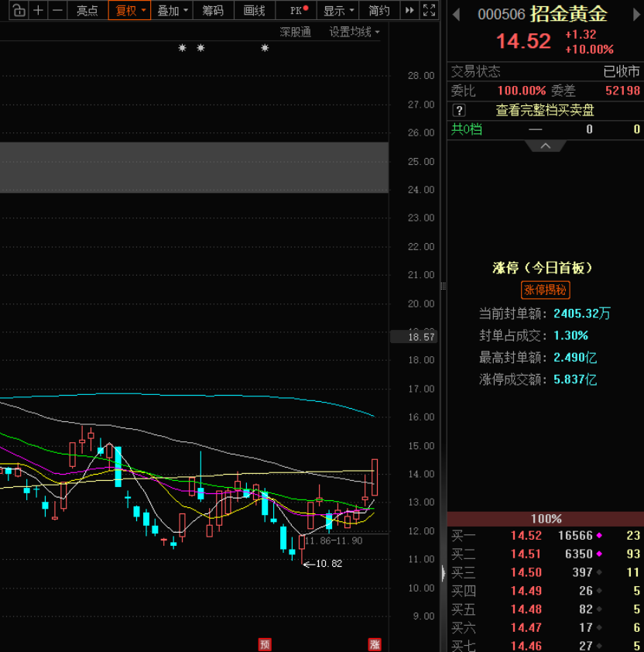This screenshot has height=652, width=644.
Task: Click 买四 price 14.49
Action: [526, 591]
